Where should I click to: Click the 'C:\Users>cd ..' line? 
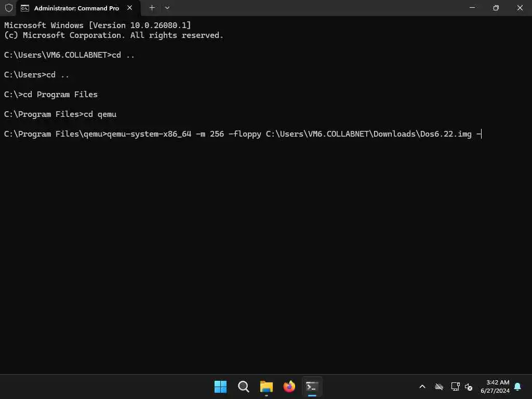pos(37,75)
